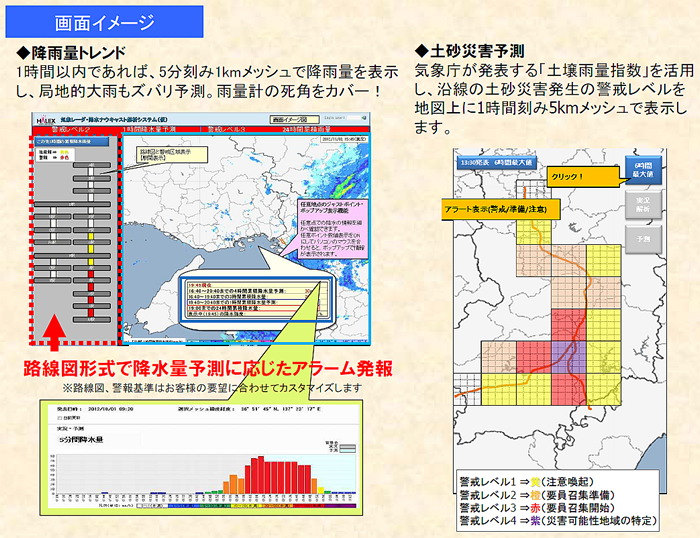Click the rainfall legend color scale below the chart
The image size is (700, 538).
pyautogui.click(x=246, y=506)
